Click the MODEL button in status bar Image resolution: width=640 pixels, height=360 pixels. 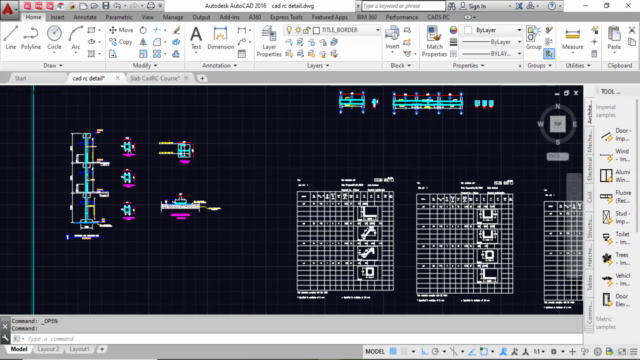click(x=375, y=351)
